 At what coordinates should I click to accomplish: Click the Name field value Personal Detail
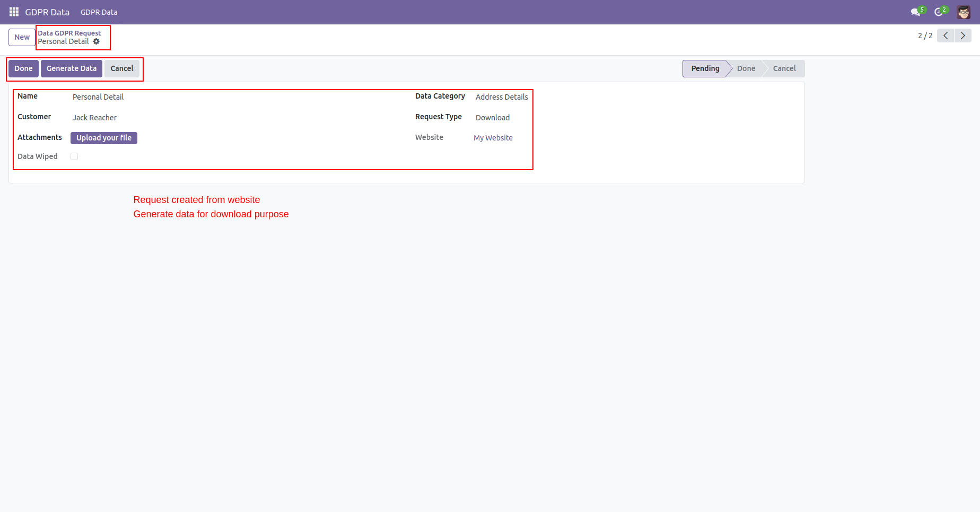[x=98, y=97]
